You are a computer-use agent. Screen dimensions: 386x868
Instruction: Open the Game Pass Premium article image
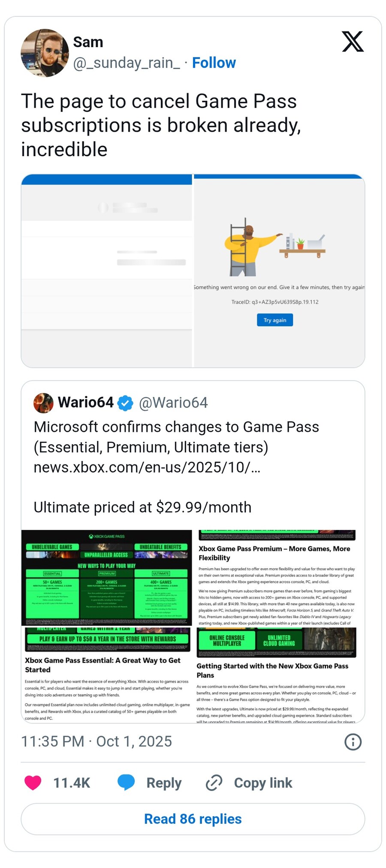click(x=279, y=578)
